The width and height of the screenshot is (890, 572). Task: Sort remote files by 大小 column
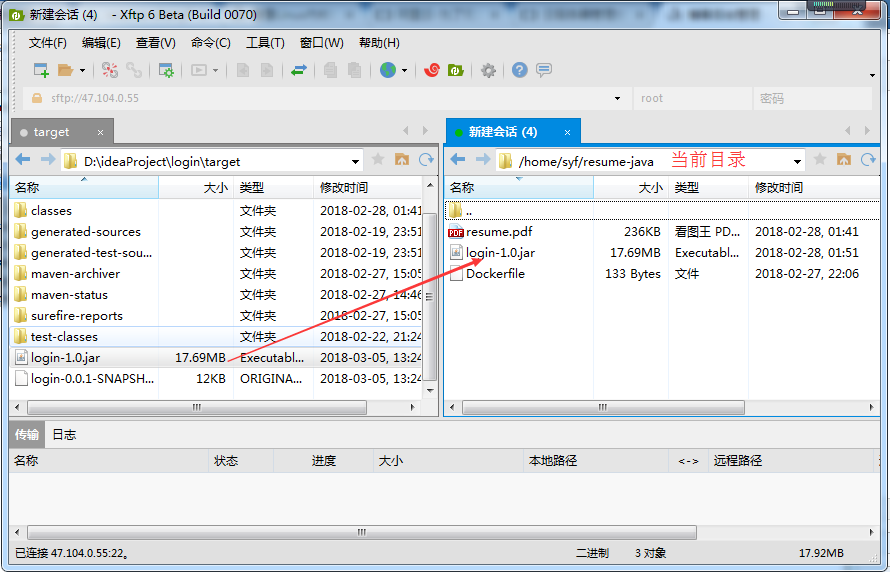(631, 188)
